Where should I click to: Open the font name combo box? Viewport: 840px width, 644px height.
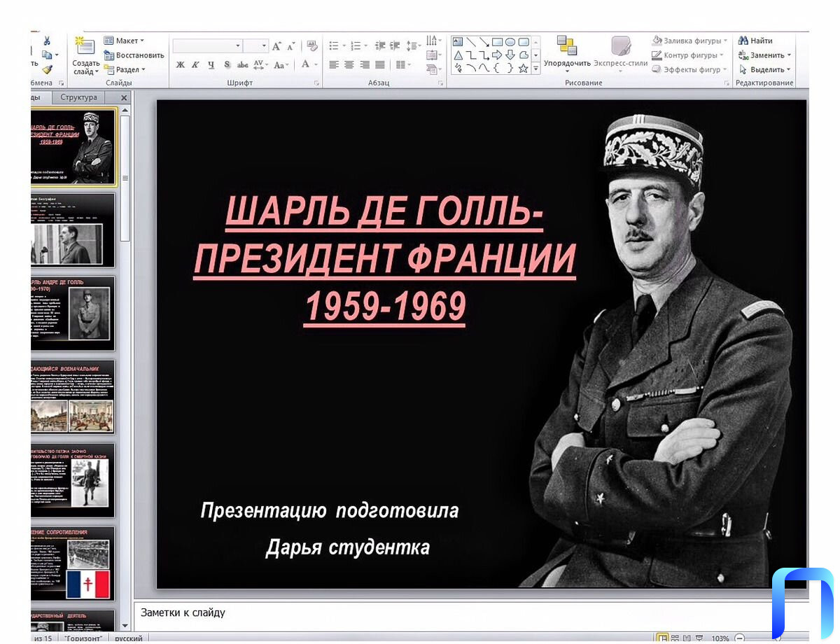tap(207, 46)
